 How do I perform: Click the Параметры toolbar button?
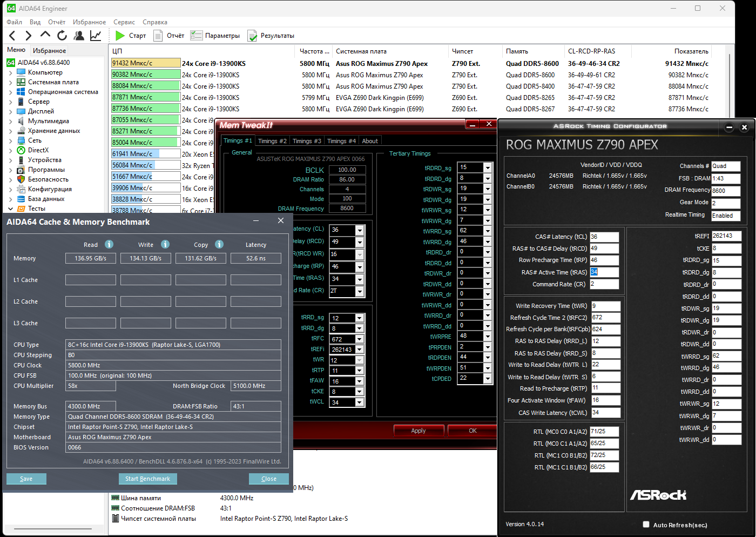tap(215, 36)
